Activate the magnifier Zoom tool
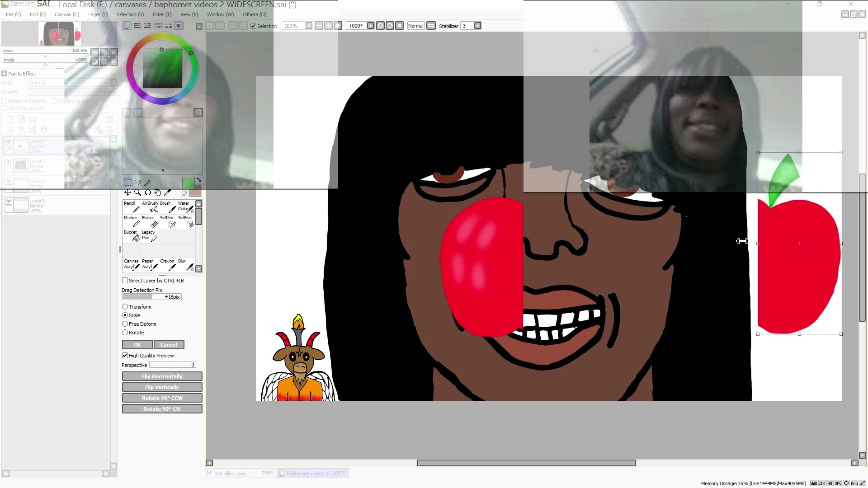This screenshot has height=488, width=868. pyautogui.click(x=138, y=192)
